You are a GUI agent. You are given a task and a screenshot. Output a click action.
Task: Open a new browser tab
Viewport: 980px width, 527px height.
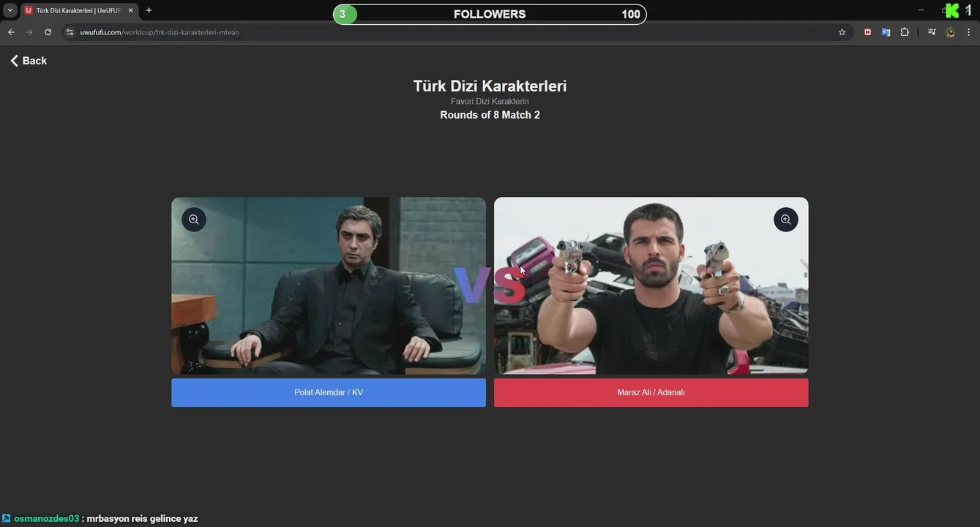coord(149,10)
